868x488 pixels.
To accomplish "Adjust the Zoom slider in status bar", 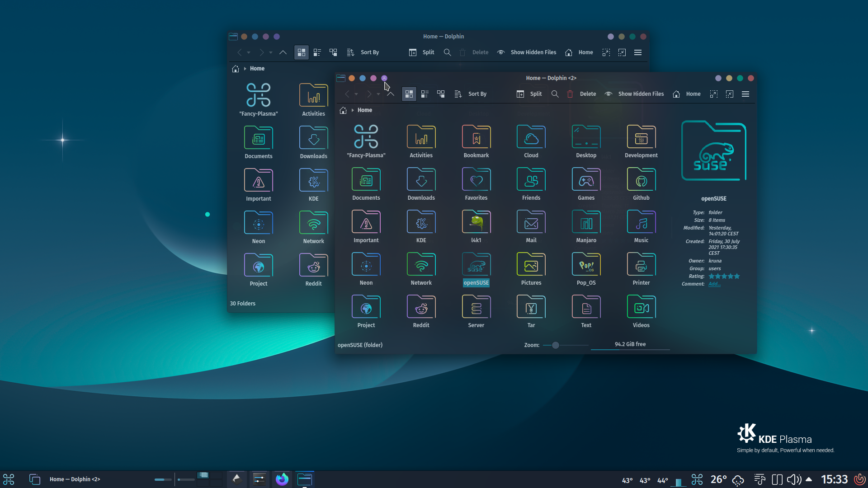I will (x=565, y=345).
